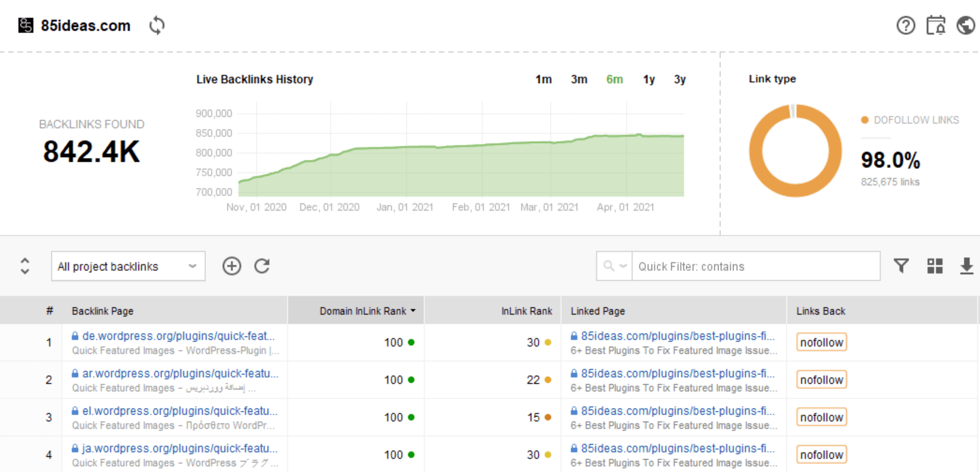Select the 3y history range
The image size is (980, 472).
[680, 79]
